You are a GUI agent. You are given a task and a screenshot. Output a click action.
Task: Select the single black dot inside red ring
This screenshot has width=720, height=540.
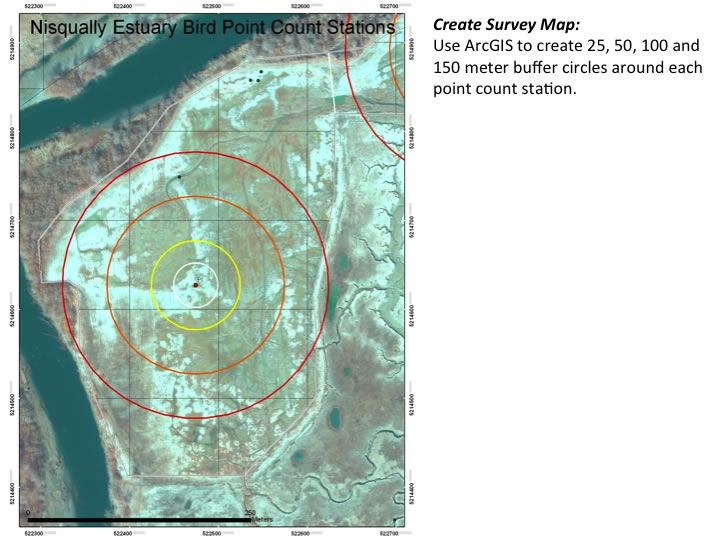[179, 177]
